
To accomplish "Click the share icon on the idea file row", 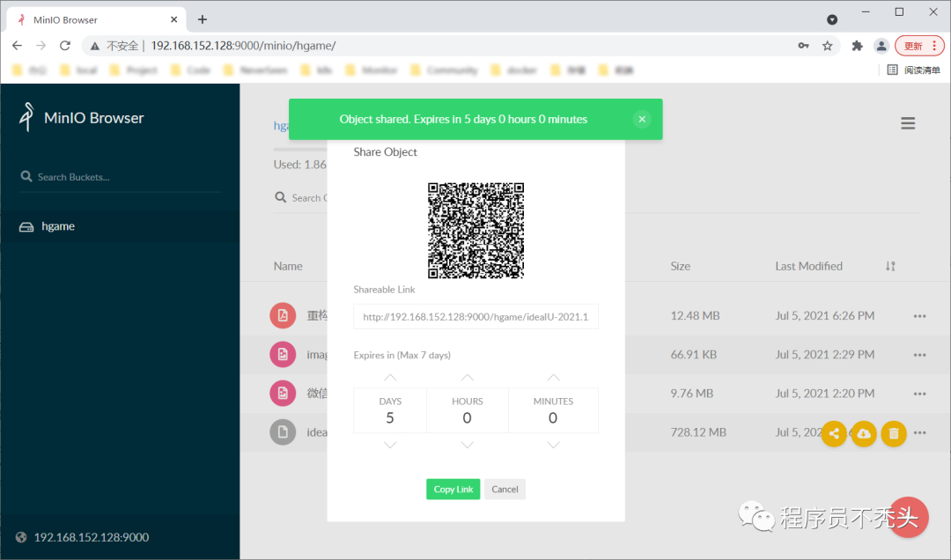I will tap(834, 433).
